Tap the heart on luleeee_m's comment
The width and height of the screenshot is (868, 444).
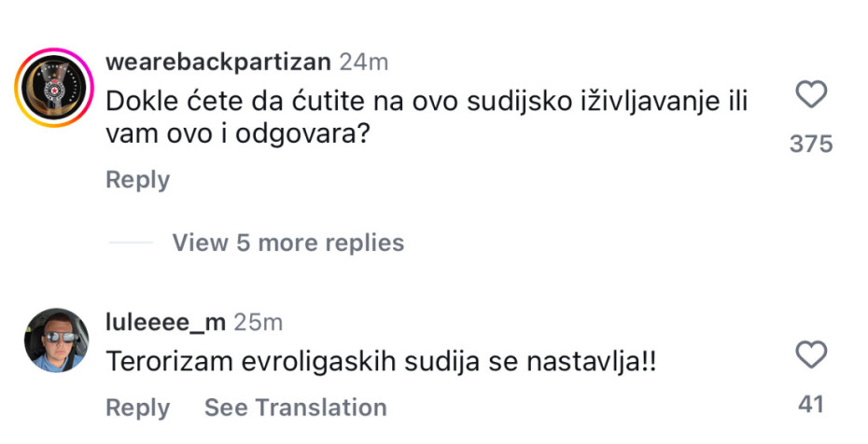(811, 355)
